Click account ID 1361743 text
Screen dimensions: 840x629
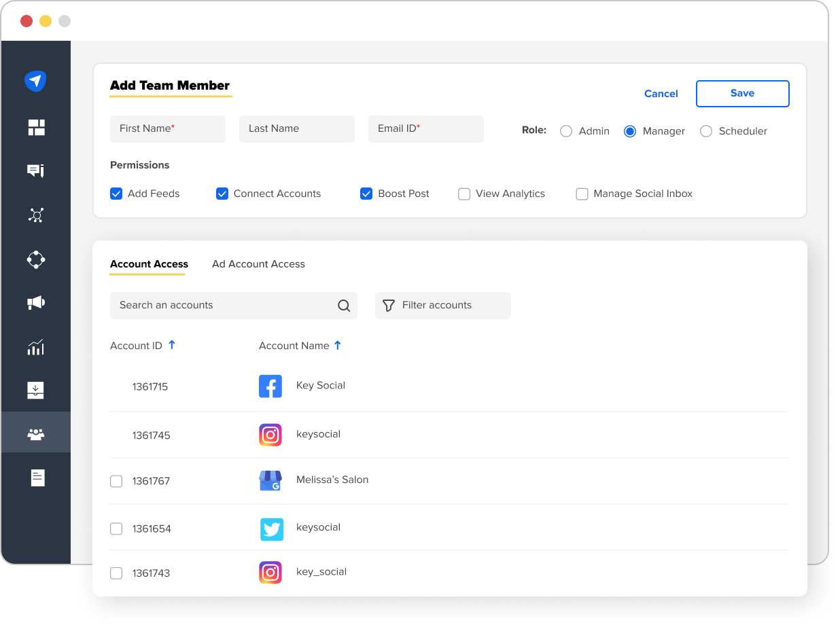coord(151,573)
